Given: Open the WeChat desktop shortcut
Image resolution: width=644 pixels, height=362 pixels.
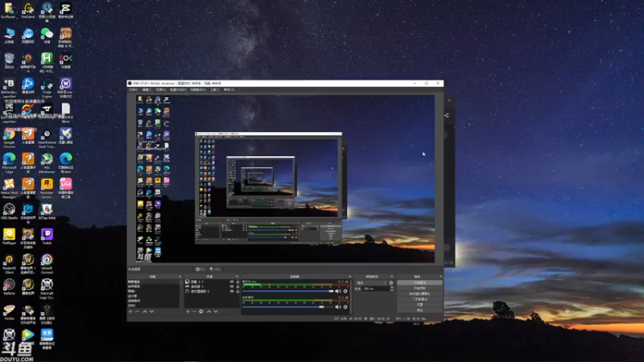Looking at the screenshot, I should [x=47, y=35].
